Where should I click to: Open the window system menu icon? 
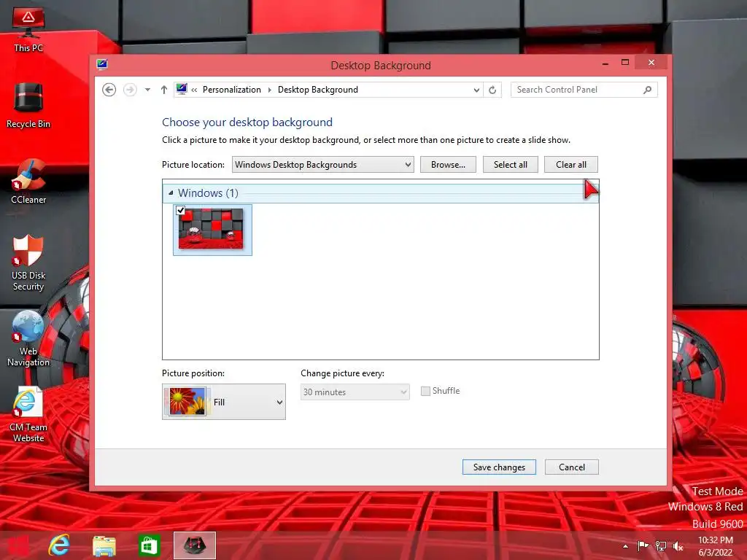102,64
